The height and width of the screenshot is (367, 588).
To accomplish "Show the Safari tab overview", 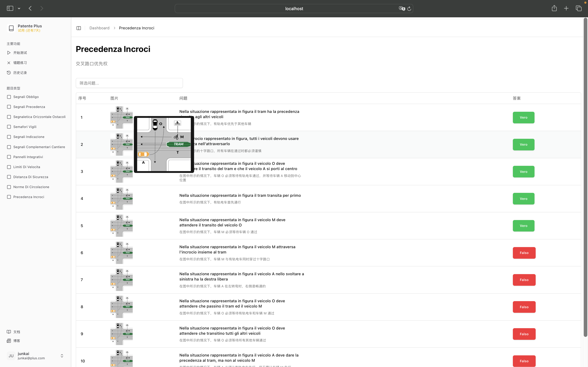I will pos(578,8).
